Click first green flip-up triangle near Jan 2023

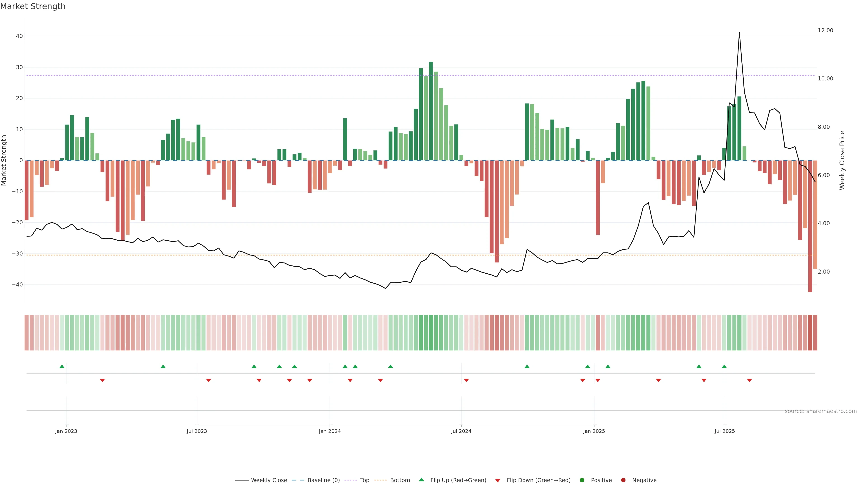pyautogui.click(x=62, y=366)
